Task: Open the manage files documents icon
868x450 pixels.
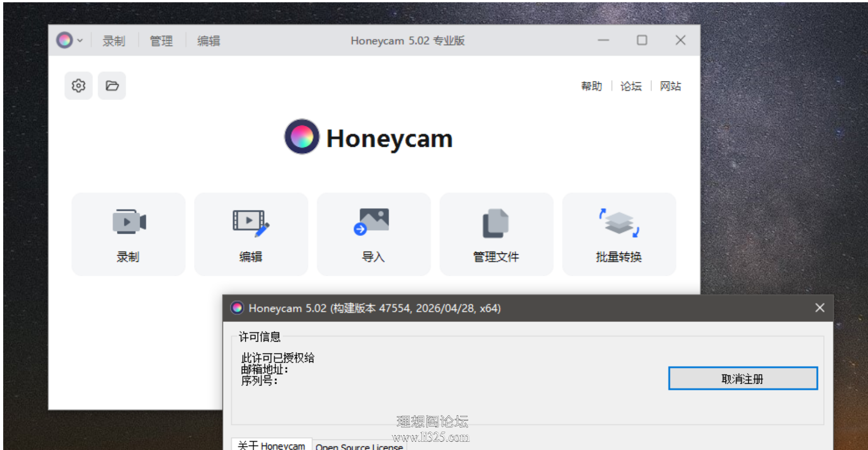Action: 496,223
